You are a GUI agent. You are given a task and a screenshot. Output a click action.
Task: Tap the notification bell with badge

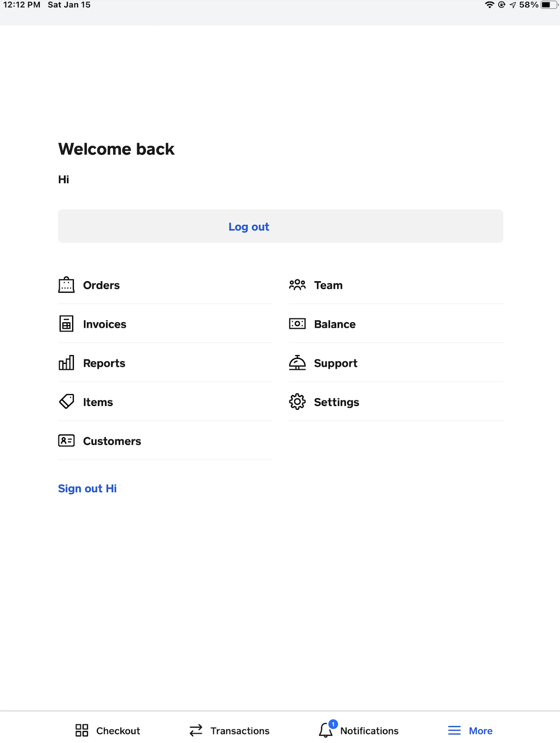point(326,730)
